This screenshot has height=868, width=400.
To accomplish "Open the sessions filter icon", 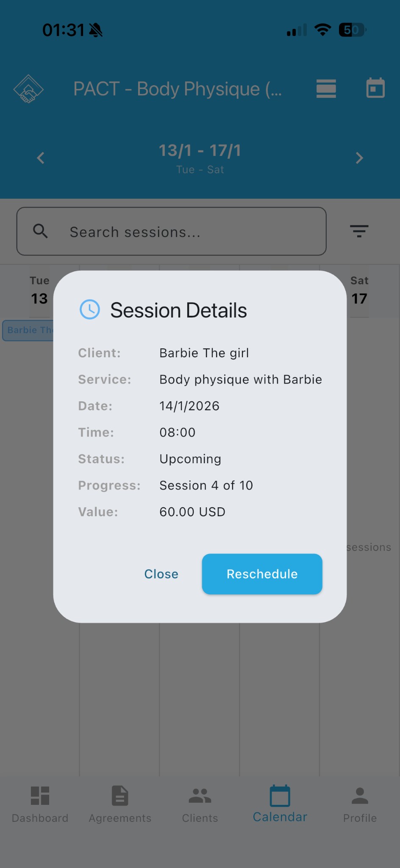I will [358, 231].
